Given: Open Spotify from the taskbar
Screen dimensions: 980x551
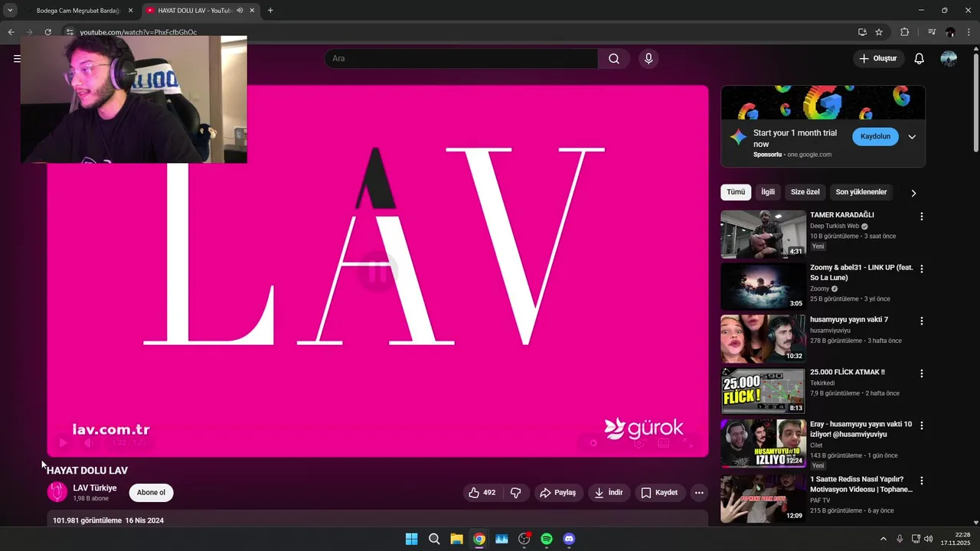Looking at the screenshot, I should 547,539.
